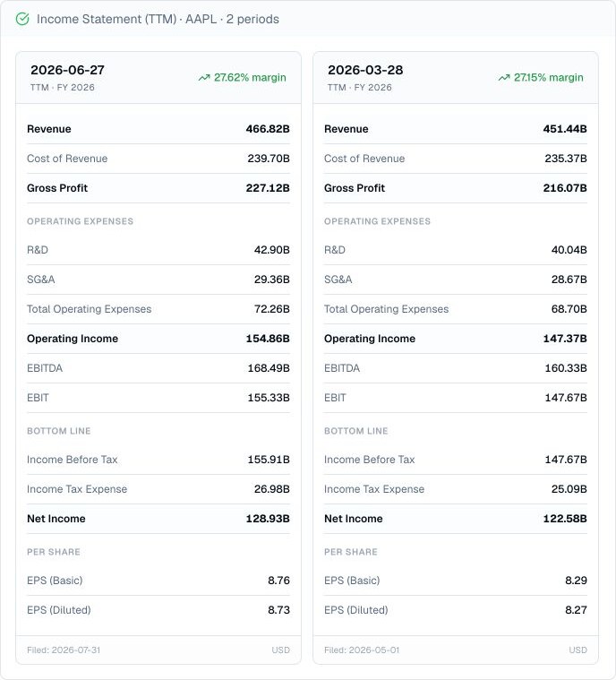Select the 27.15% margin label
Screen dimensions: 616x680
(549, 78)
